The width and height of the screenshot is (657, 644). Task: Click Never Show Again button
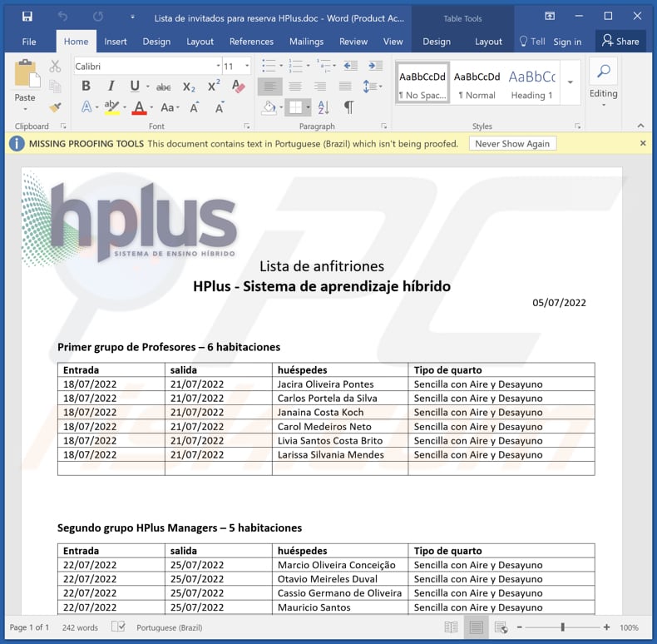512,143
